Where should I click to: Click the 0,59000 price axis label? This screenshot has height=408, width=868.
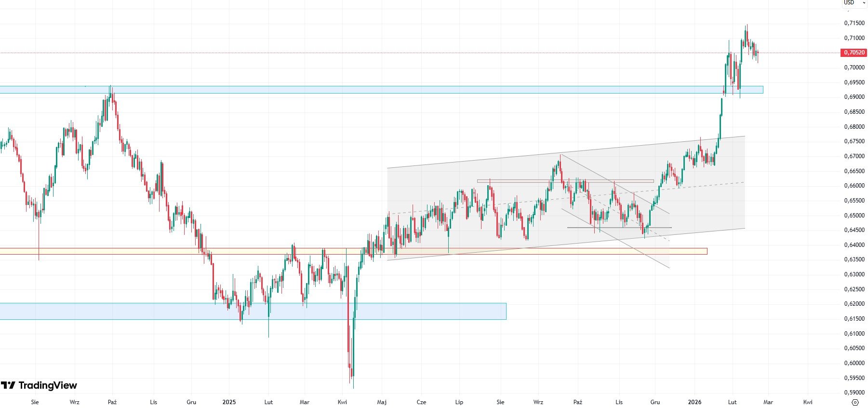(854, 393)
